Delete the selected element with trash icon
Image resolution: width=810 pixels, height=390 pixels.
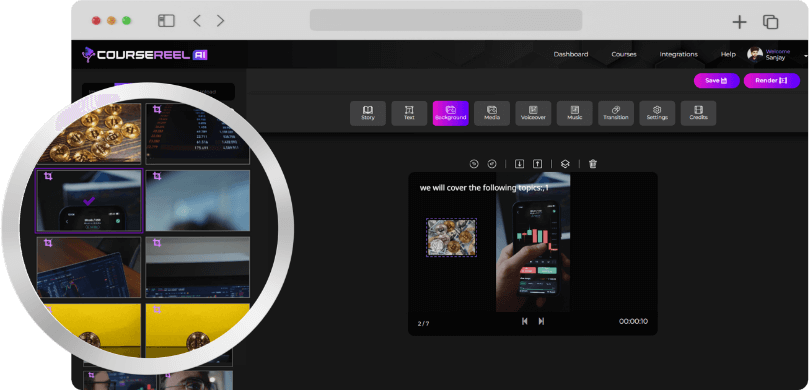[x=593, y=164]
